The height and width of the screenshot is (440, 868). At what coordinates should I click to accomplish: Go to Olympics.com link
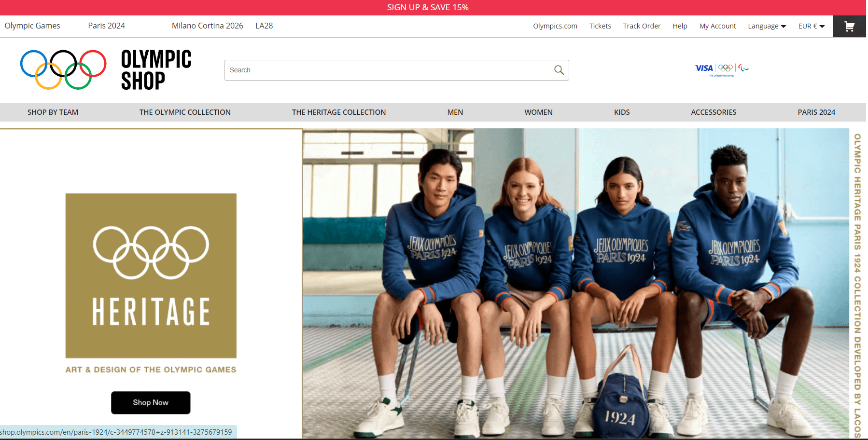coord(555,26)
